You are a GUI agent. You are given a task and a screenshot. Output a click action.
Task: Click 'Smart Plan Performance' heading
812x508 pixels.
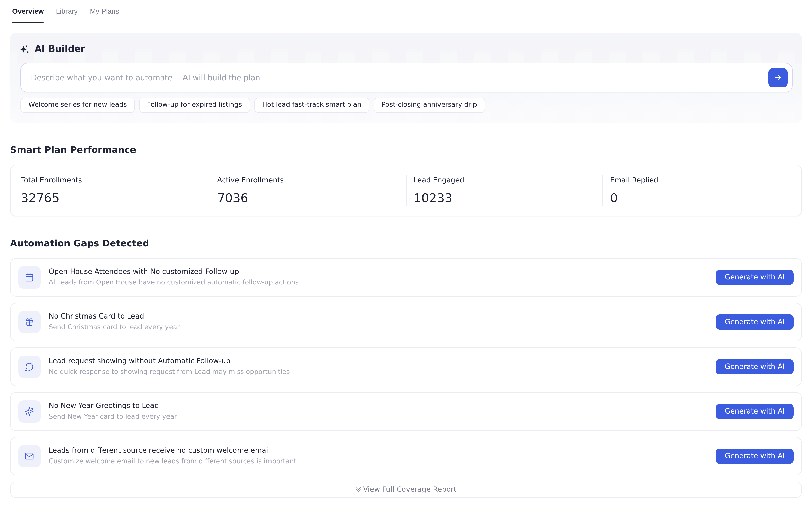click(73, 150)
